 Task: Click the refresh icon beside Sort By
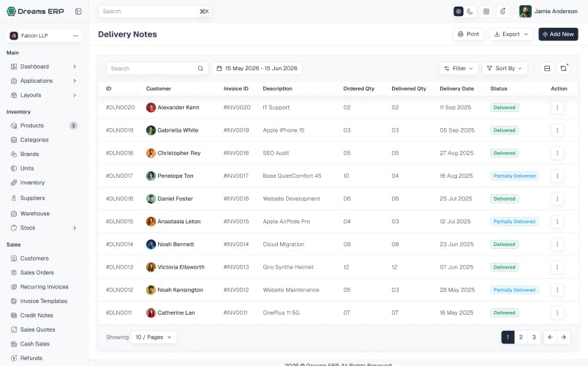click(x=563, y=68)
